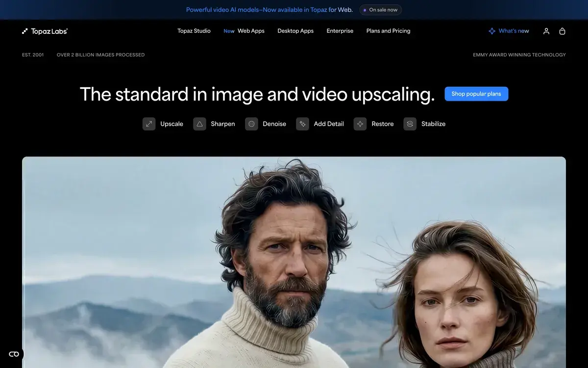
Task: Click the What's new sparkle icon
Action: (492, 31)
